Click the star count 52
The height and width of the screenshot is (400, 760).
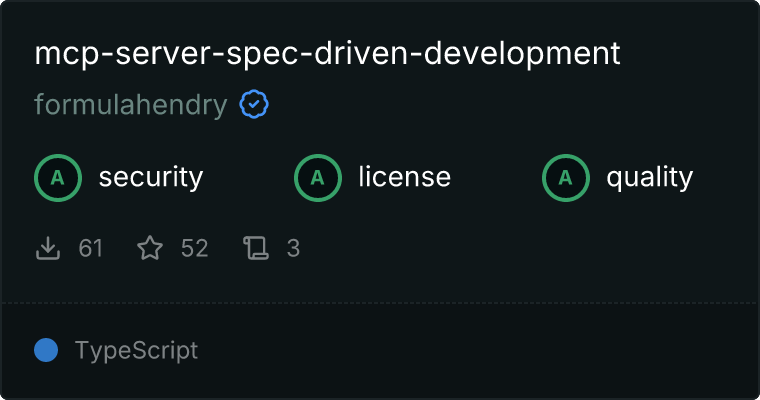tap(194, 248)
